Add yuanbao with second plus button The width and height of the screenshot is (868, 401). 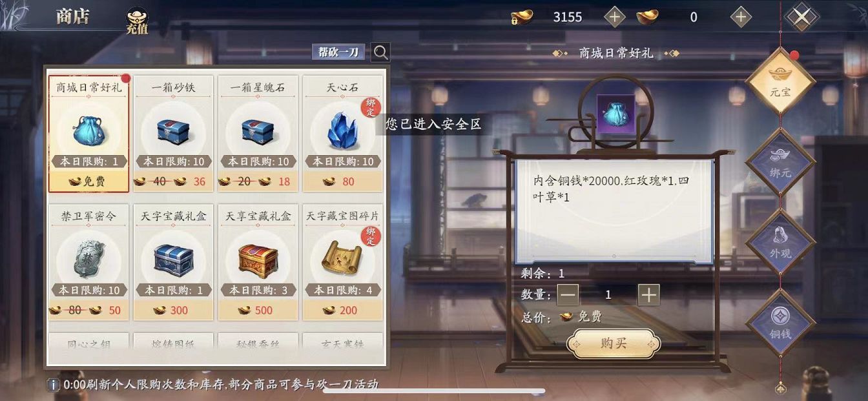point(741,17)
